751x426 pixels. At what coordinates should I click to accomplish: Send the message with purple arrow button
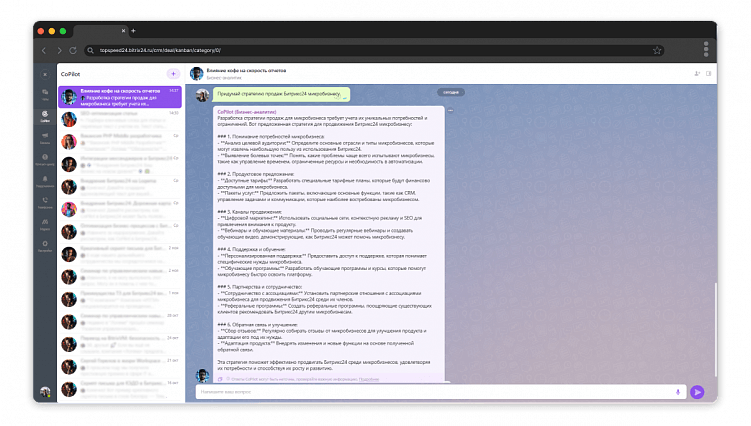pos(697,392)
